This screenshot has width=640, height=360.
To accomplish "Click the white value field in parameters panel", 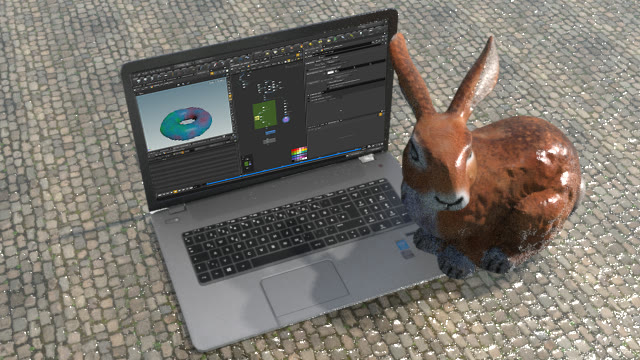I will pos(331,72).
